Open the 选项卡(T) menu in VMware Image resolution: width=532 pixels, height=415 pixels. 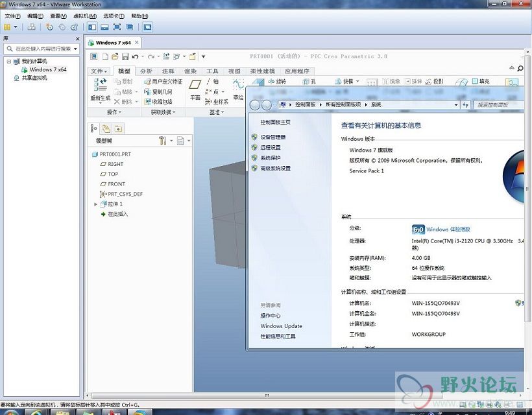[114, 16]
